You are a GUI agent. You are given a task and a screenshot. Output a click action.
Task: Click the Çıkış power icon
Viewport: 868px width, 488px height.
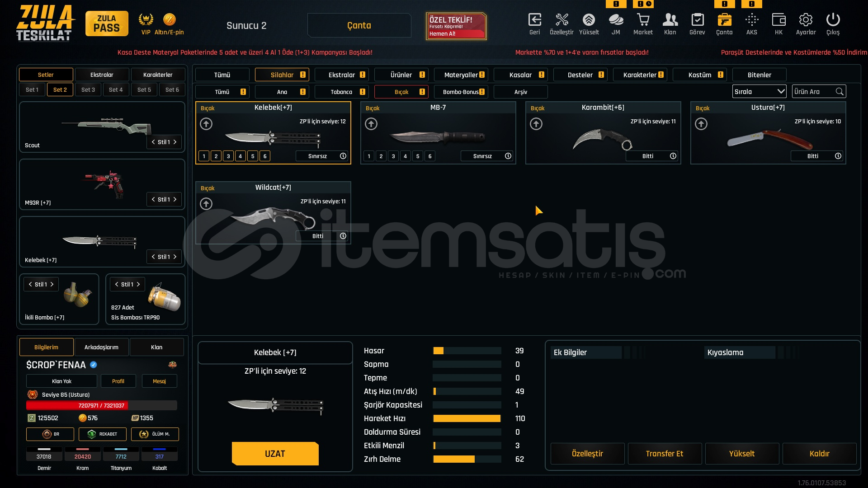click(833, 20)
